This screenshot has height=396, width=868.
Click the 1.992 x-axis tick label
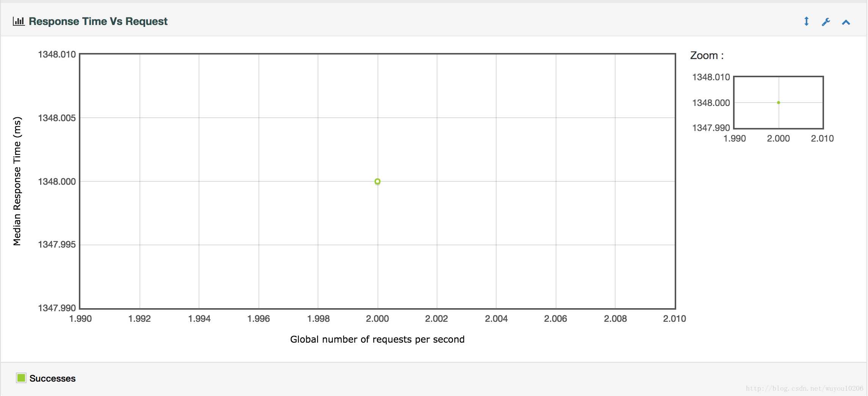click(x=139, y=319)
